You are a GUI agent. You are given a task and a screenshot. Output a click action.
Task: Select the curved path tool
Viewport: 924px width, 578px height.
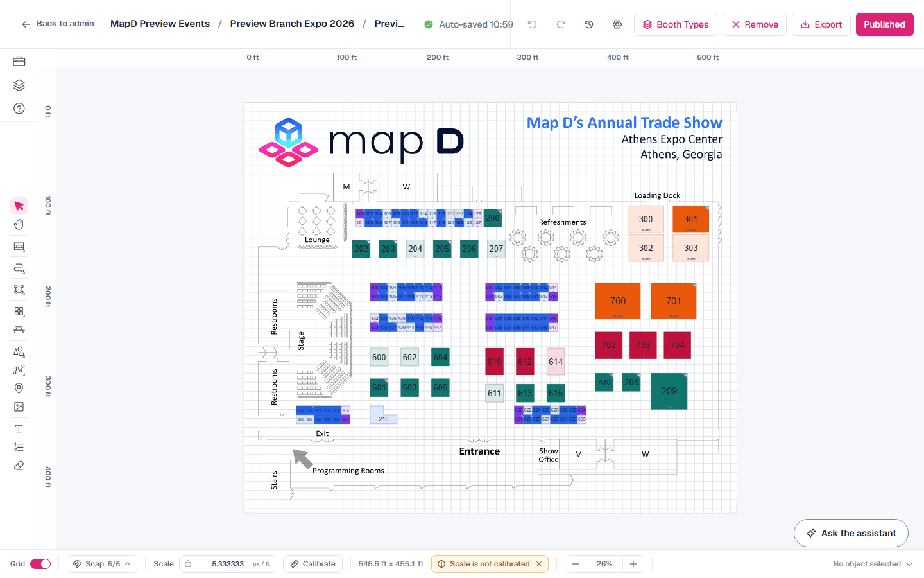(x=19, y=268)
